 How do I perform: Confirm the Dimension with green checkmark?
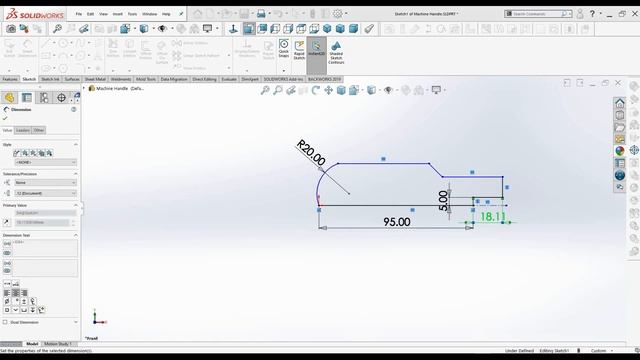point(5,118)
